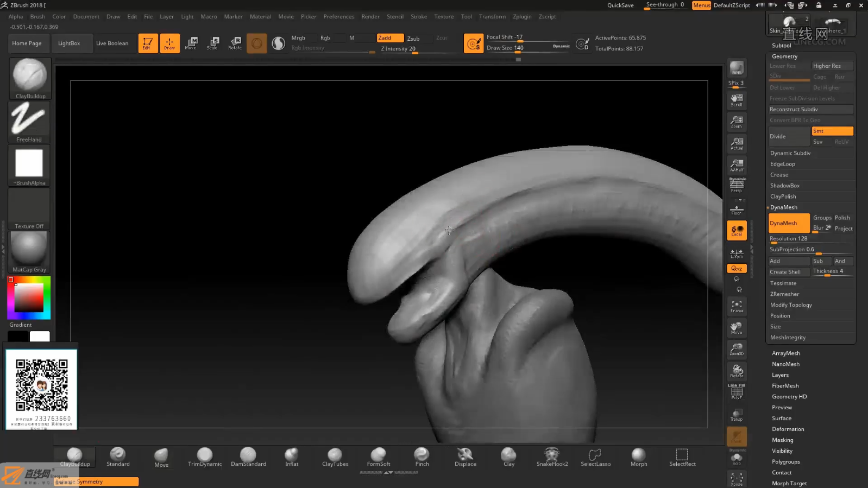This screenshot has width=868, height=488.
Task: Select the ClayBuildup brush thumbnail
Action: pyautogui.click(x=30, y=79)
